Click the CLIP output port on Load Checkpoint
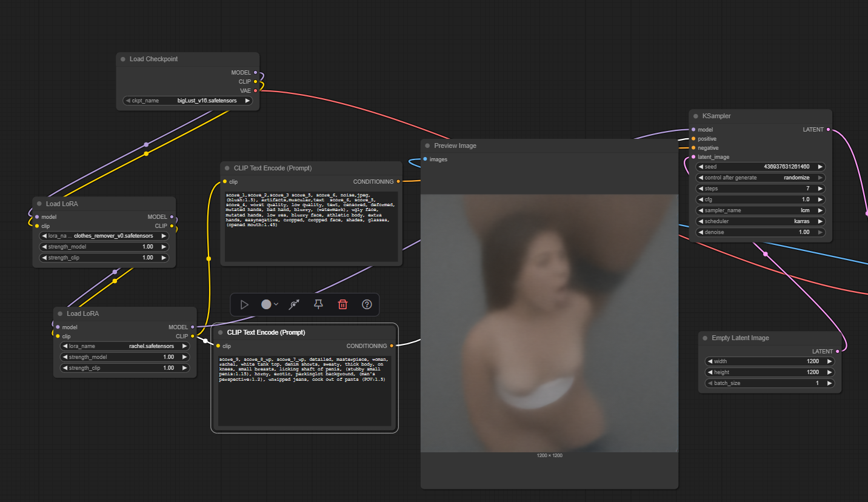 255,82
